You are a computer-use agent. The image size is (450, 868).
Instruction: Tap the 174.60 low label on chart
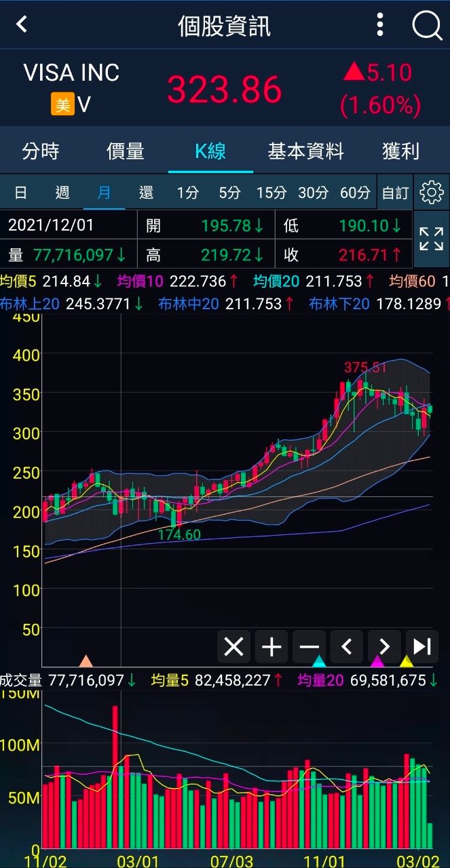179,534
